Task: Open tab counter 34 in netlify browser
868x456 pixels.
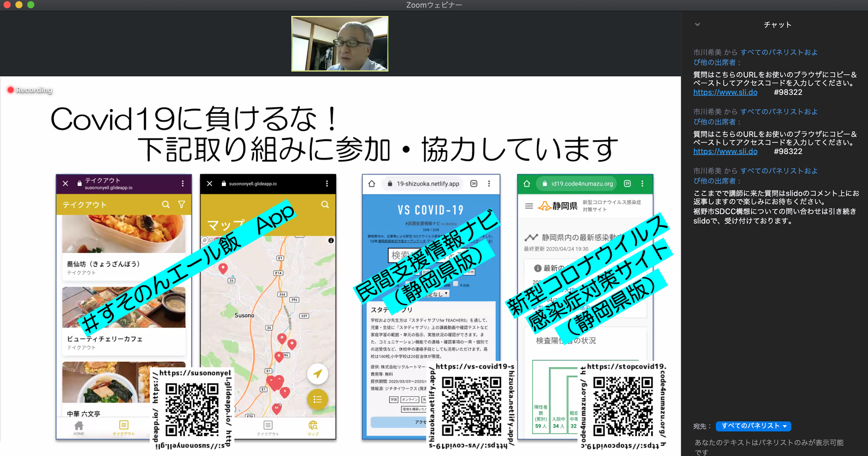Action: (x=474, y=184)
